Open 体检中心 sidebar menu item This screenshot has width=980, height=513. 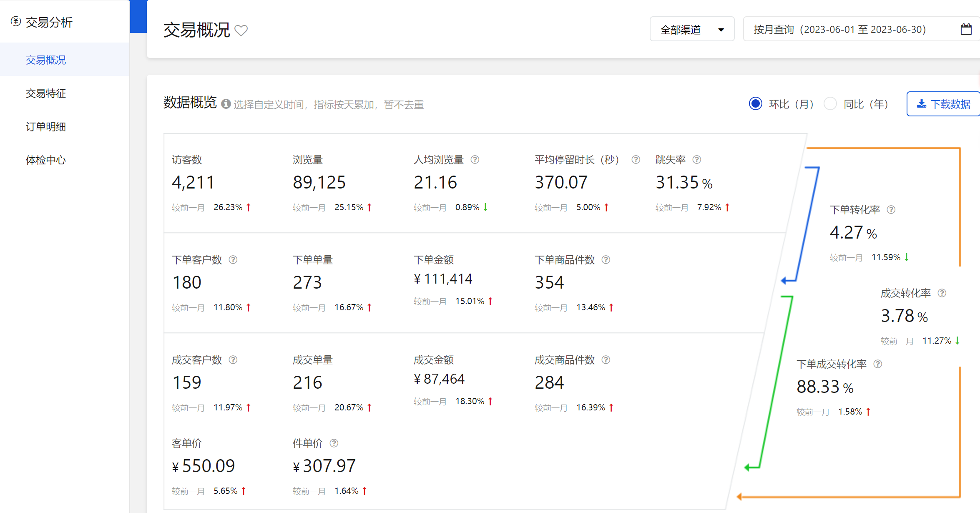click(46, 160)
